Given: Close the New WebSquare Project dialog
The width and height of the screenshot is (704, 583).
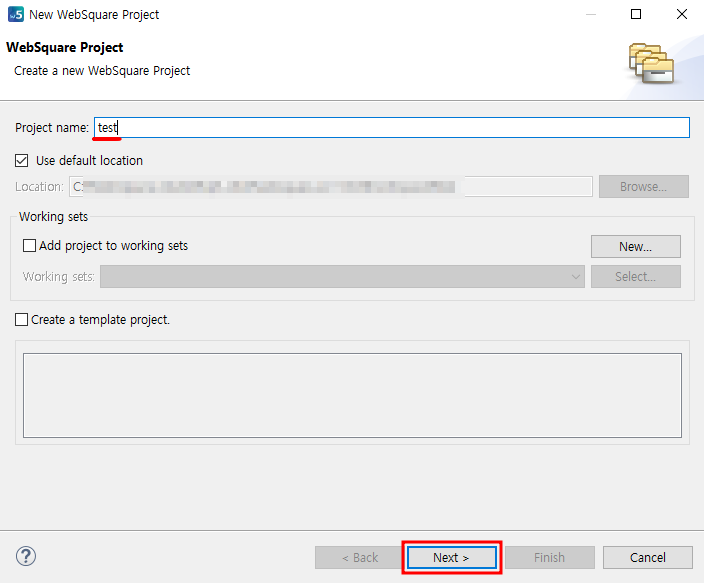Looking at the screenshot, I should point(682,14).
